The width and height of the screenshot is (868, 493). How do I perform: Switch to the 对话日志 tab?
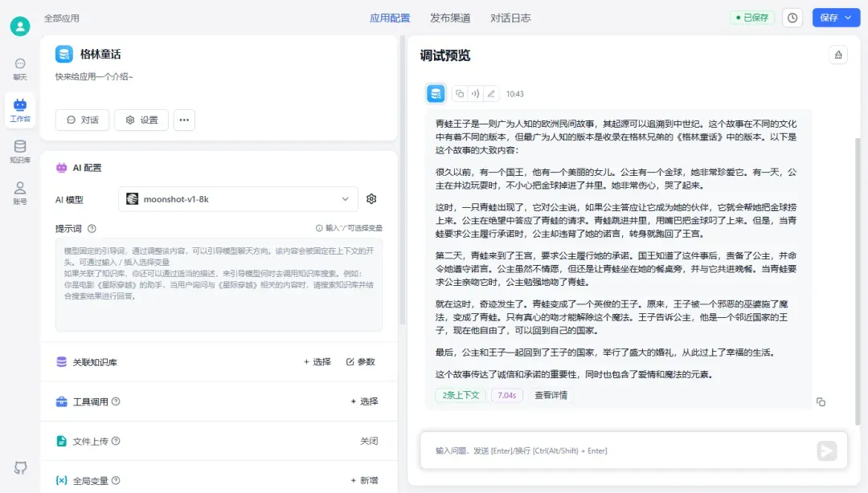click(510, 18)
